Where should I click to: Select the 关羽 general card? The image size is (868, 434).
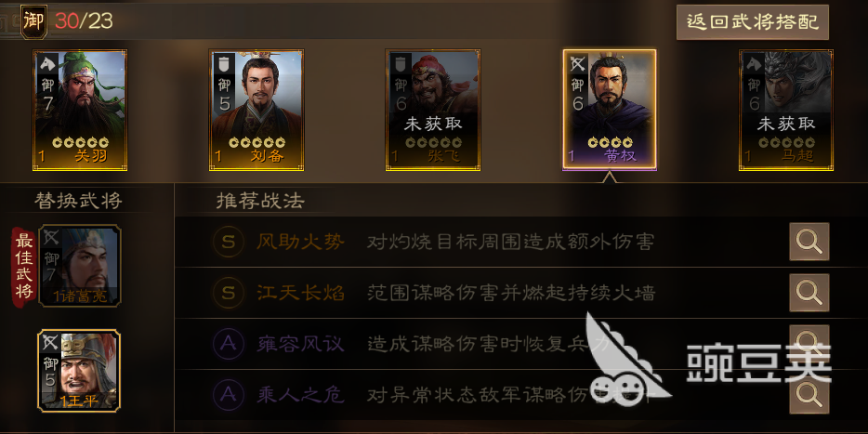click(x=80, y=111)
